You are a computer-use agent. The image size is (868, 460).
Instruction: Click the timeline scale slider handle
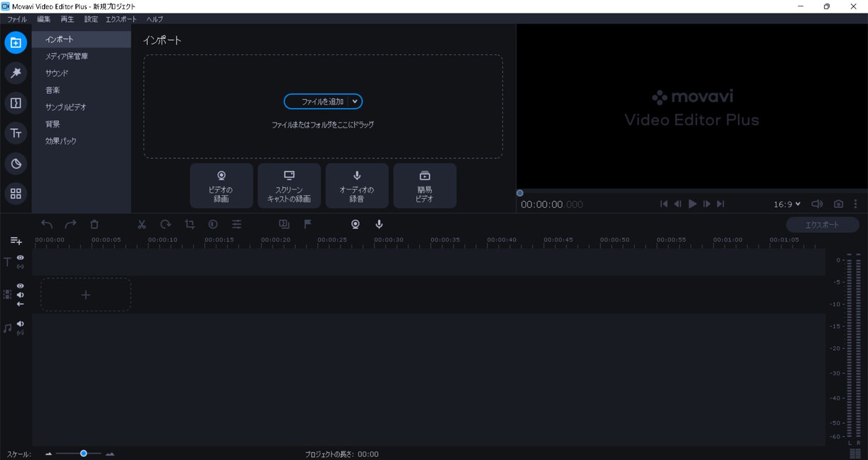83,454
